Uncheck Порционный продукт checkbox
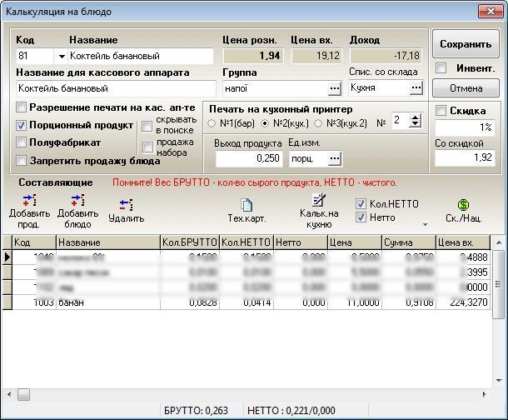This screenshot has height=420, width=508. pos(21,125)
